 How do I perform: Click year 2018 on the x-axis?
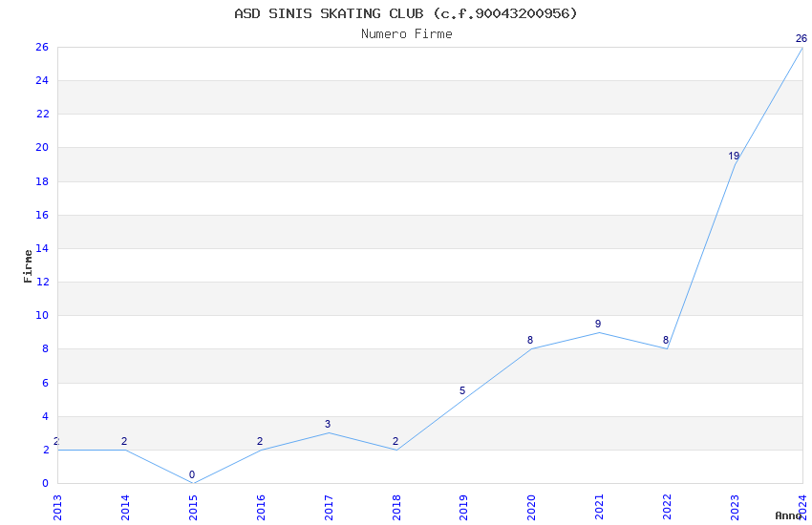(396, 508)
